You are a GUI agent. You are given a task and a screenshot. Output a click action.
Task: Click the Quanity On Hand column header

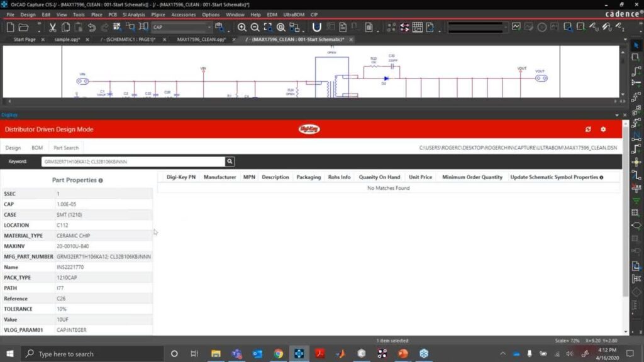379,177
